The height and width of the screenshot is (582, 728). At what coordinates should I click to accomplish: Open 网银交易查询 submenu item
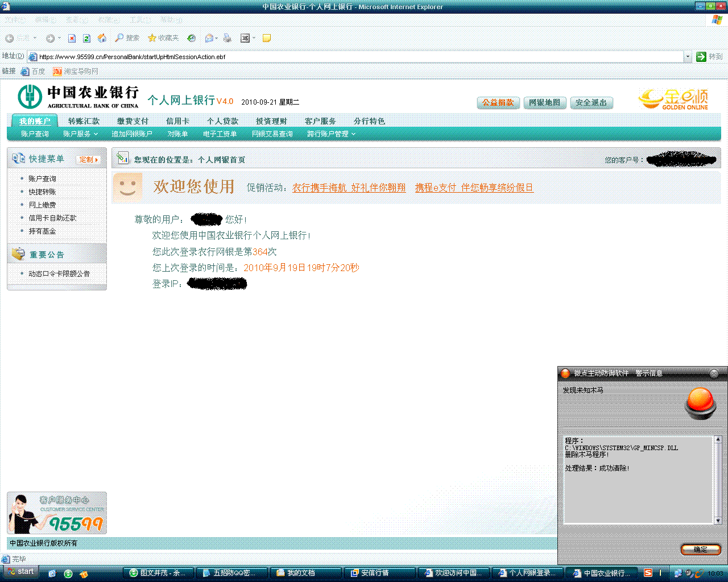click(x=272, y=134)
